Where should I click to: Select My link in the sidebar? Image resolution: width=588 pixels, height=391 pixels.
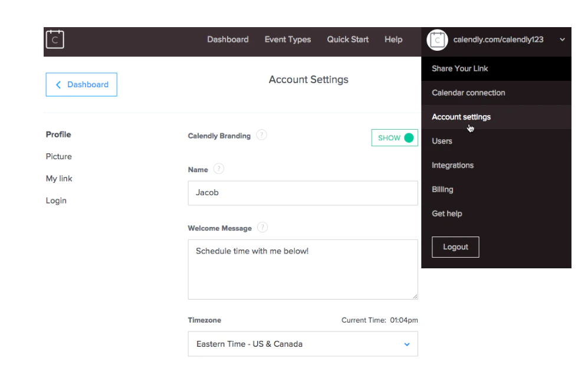[58, 178]
